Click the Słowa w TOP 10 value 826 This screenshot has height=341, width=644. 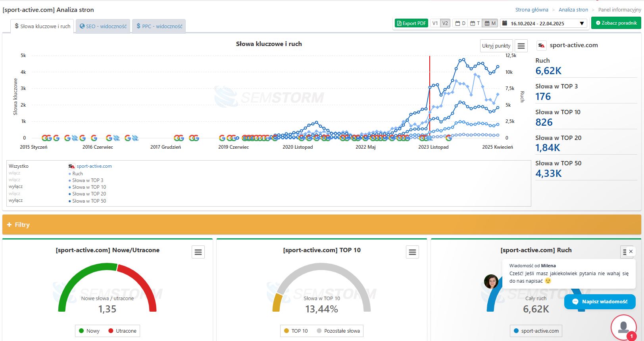544,123
